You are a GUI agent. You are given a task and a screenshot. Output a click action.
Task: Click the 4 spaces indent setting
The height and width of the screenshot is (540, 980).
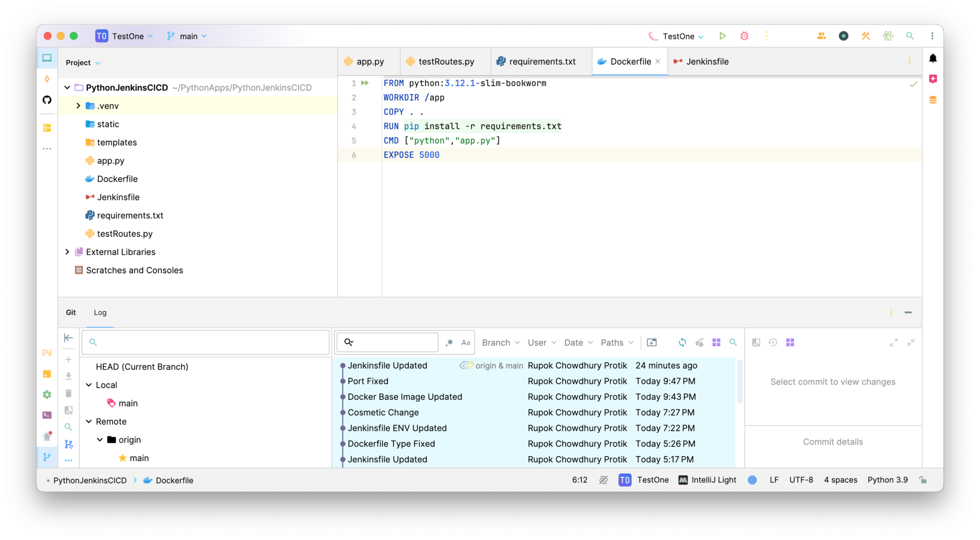click(x=840, y=480)
